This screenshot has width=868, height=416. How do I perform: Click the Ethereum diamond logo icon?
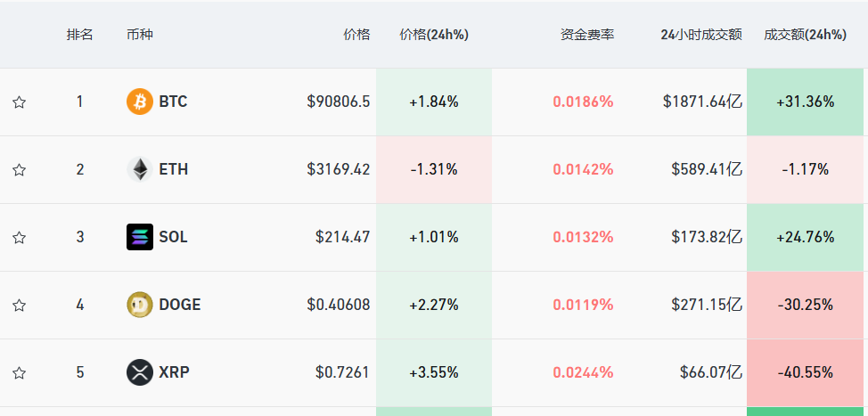[x=140, y=169]
